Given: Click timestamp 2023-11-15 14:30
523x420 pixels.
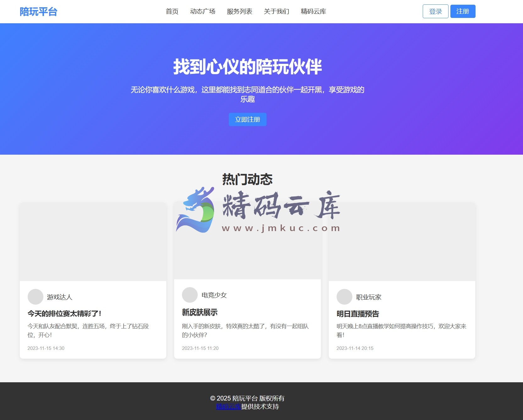Looking at the screenshot, I should [46, 348].
